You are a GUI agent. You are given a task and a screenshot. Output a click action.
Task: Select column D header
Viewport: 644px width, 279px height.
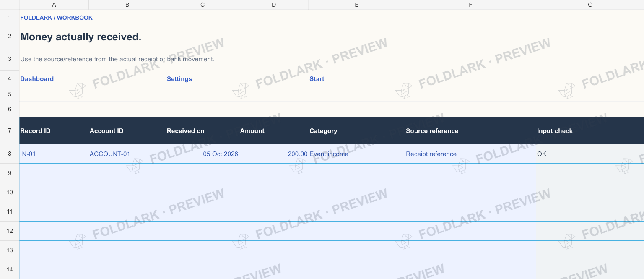tap(274, 5)
